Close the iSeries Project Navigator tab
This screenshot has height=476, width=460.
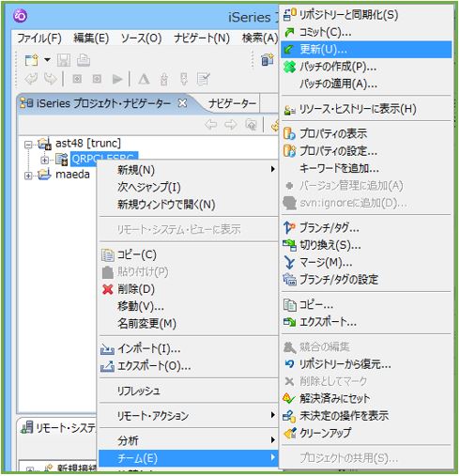182,103
